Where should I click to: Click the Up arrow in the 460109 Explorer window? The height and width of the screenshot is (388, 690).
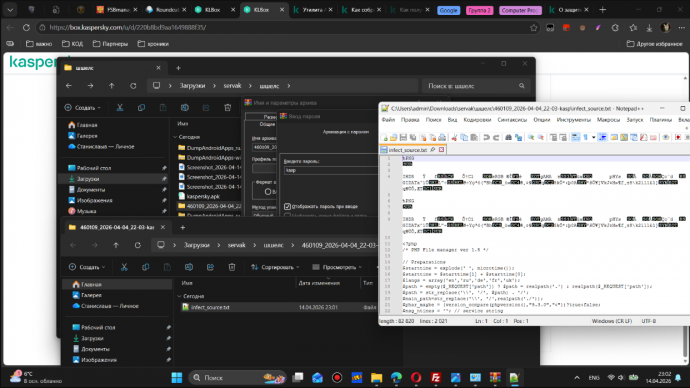[x=116, y=245]
